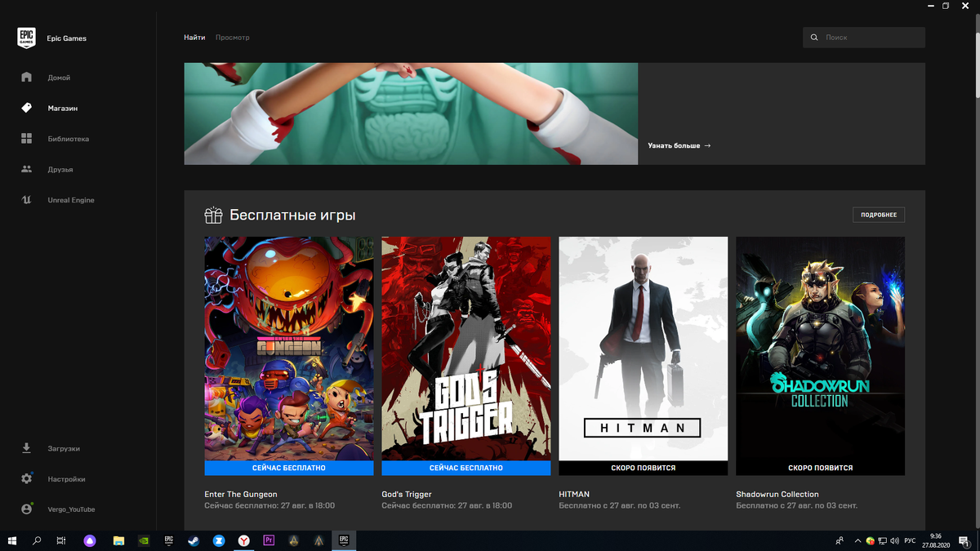
Task: Click the Vergo_YouTube username
Action: pos(71,509)
